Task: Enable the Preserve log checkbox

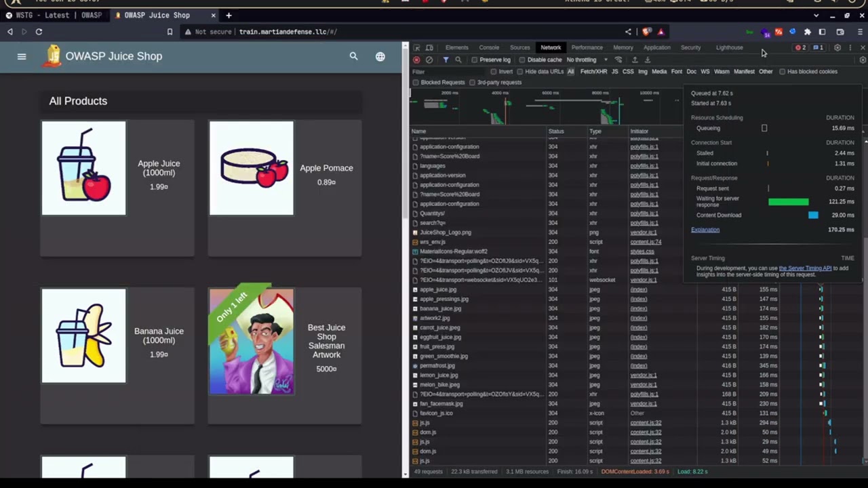Action: pyautogui.click(x=475, y=60)
